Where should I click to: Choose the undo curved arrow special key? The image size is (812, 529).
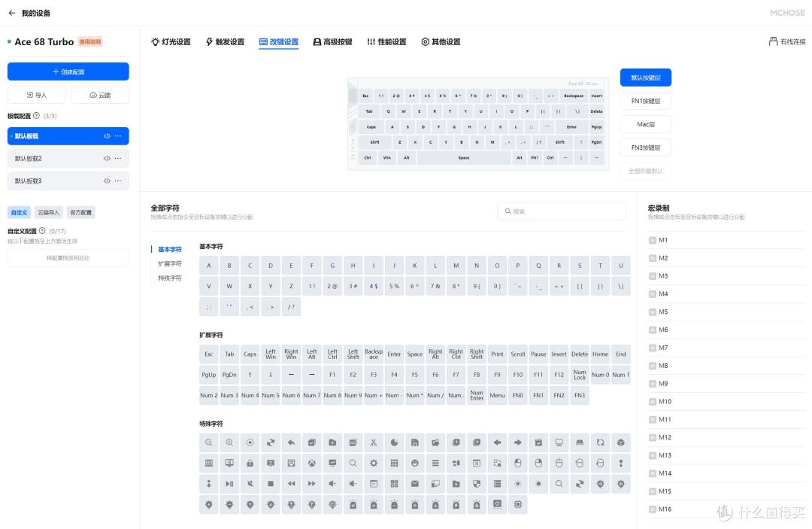[x=291, y=442]
